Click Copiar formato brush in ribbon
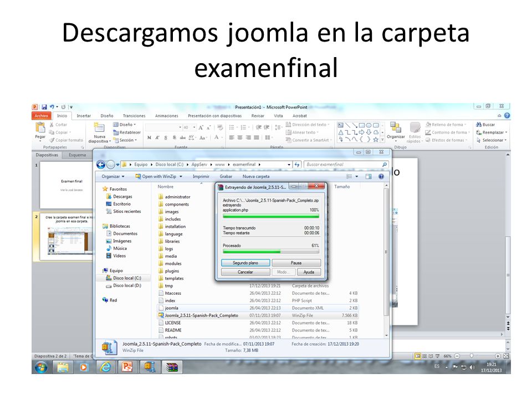Screen dimensions: 532x399 pyautogui.click(x=66, y=140)
